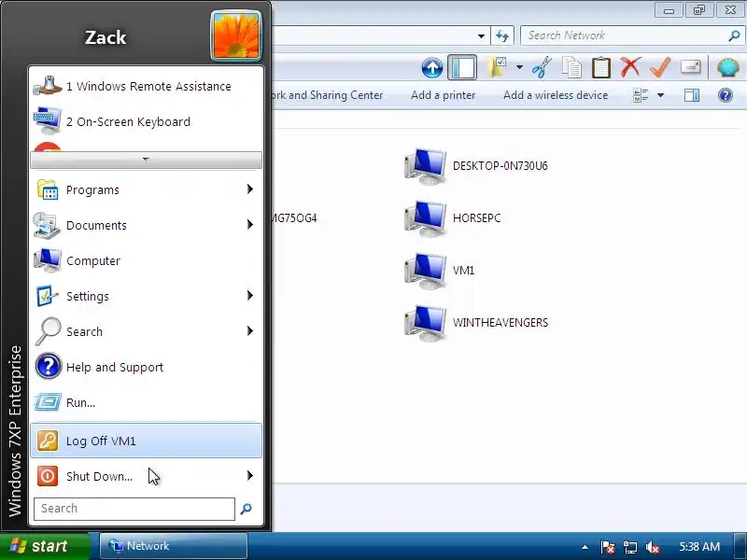Click the Search Network field
The height and width of the screenshot is (560, 747).
(x=625, y=35)
